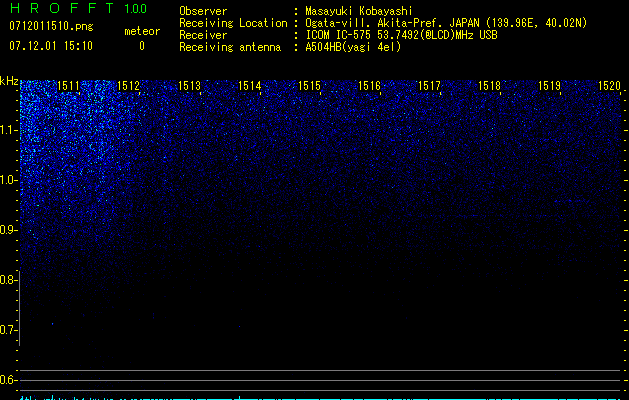Screen dimensions: 629x400
Task: Click the kHz axis unit label
Action: click(x=9, y=81)
